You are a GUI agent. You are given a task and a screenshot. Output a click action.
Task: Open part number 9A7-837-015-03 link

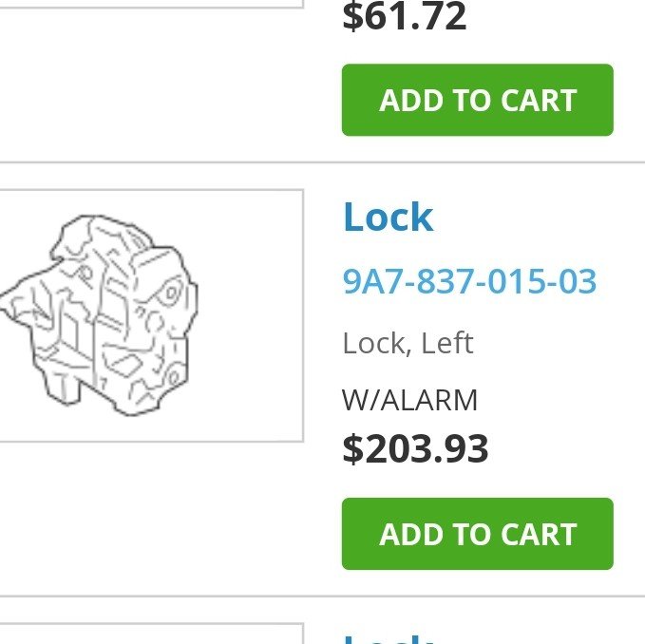point(469,281)
